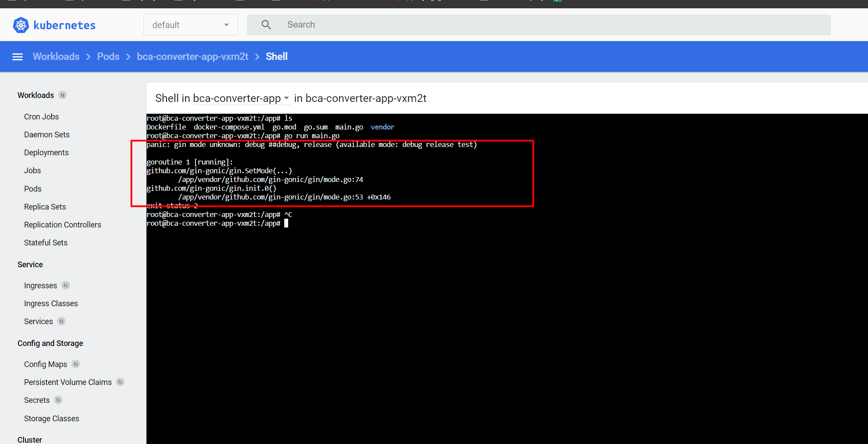Image resolution: width=868 pixels, height=444 pixels.
Task: Click the Shell breadcrumb
Action: click(277, 57)
